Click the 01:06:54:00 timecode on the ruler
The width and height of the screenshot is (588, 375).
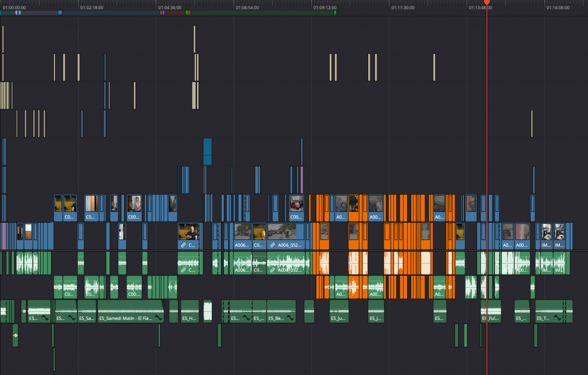(247, 7)
